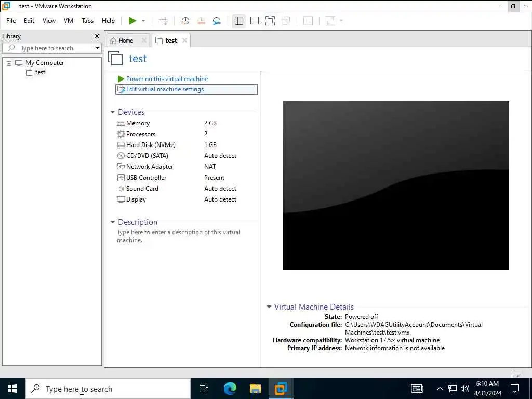Open the Sound Card device
532x399 pixels.
pos(142,188)
